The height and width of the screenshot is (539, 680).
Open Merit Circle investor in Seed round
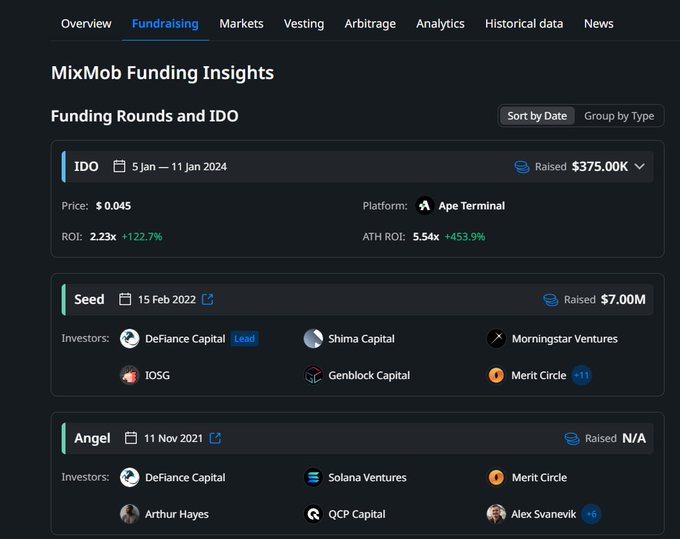[x=539, y=375]
